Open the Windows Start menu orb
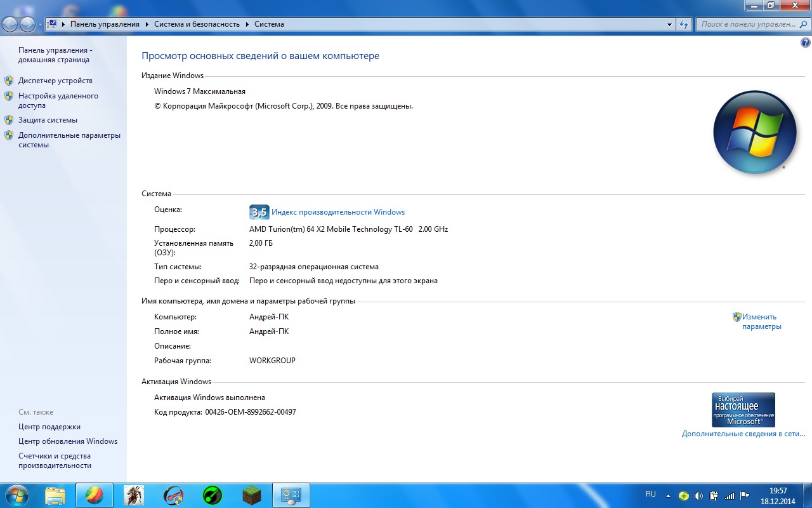Viewport: 812px width, 508px height. (x=16, y=495)
